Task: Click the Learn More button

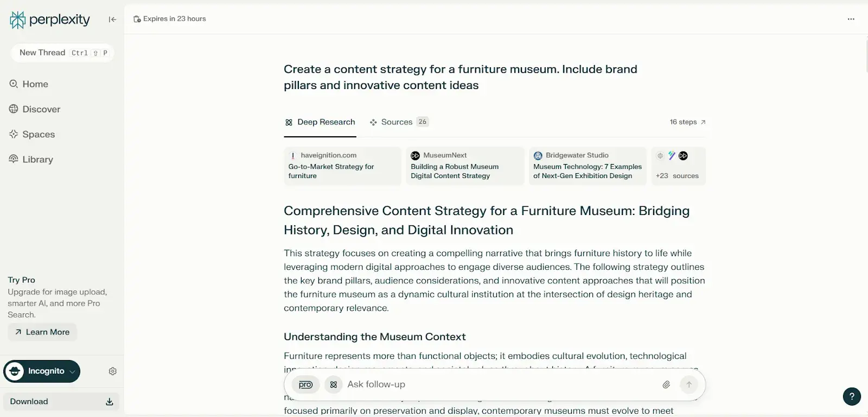Action: click(x=42, y=332)
